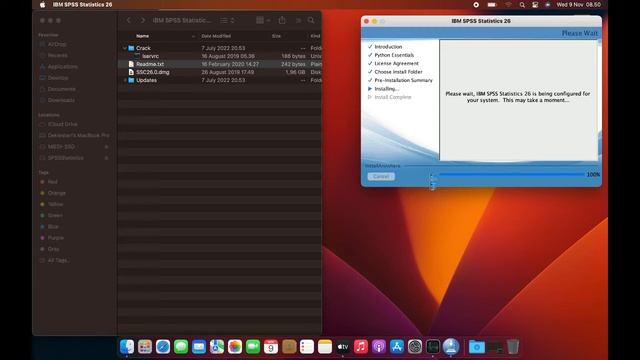Click the Finder search icon

click(311, 20)
